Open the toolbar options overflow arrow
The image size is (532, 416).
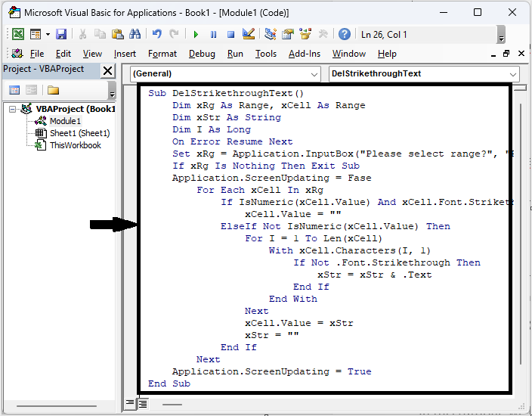click(x=501, y=35)
